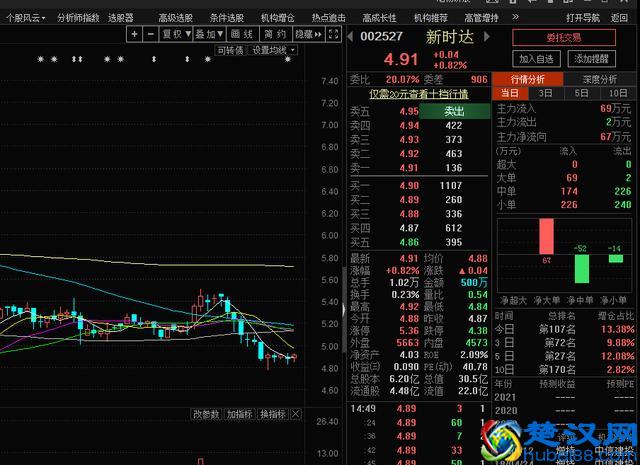Screen dimensions: 640x465
Task: Click the 14:49 trade tick row
Action: coord(419,408)
